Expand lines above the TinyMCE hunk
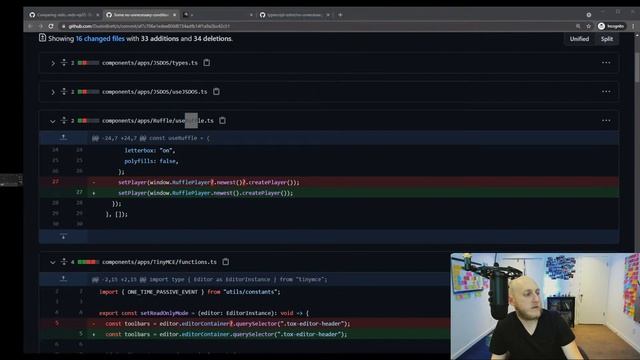The width and height of the screenshot is (640, 360). pyautogui.click(x=63, y=279)
